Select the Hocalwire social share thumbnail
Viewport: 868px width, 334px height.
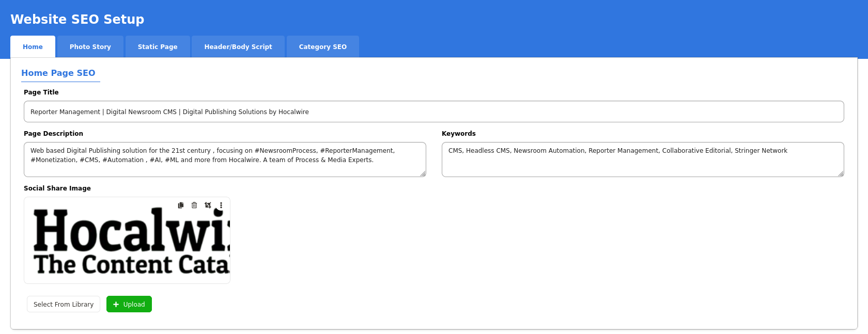click(127, 241)
